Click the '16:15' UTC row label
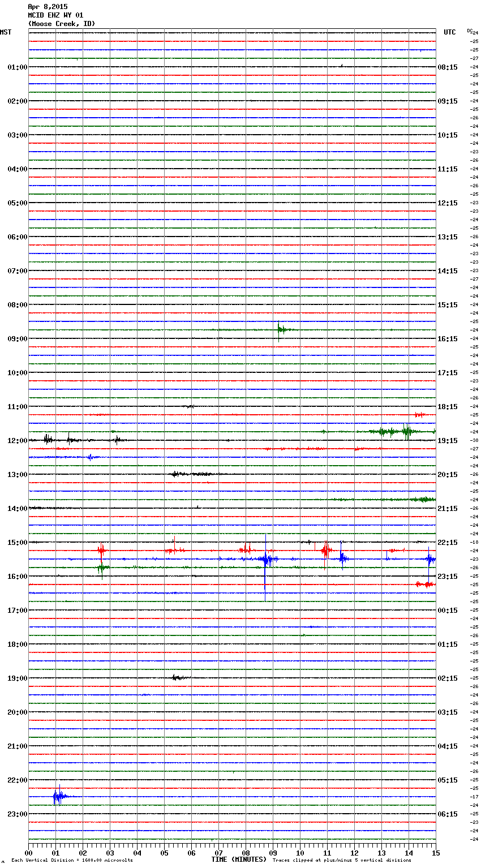Screen dimensions: 481x868 click(x=448, y=339)
